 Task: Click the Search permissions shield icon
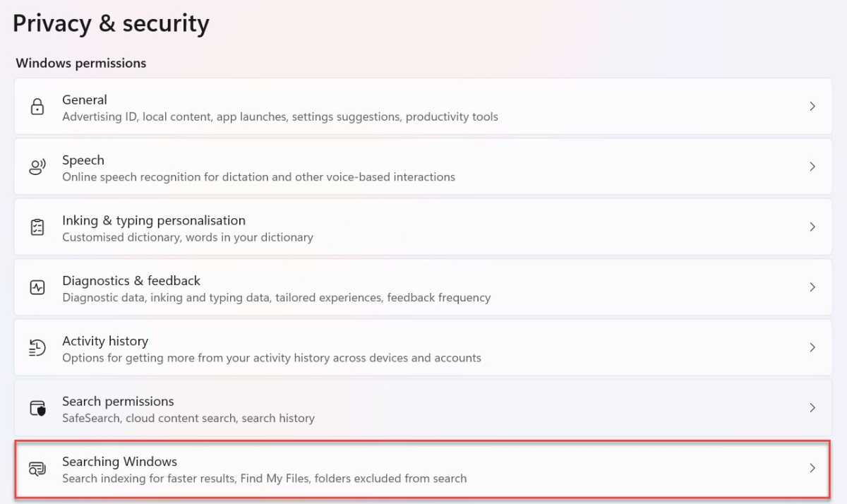coord(37,408)
